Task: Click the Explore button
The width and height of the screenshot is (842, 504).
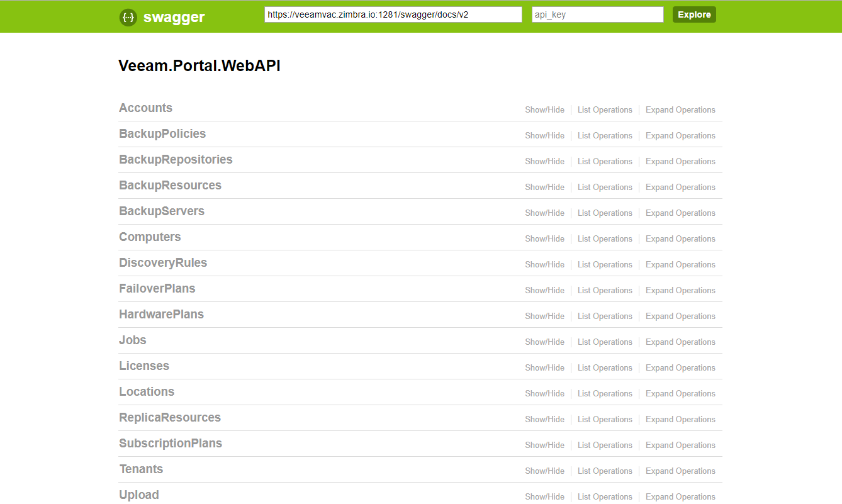Action: click(x=694, y=14)
